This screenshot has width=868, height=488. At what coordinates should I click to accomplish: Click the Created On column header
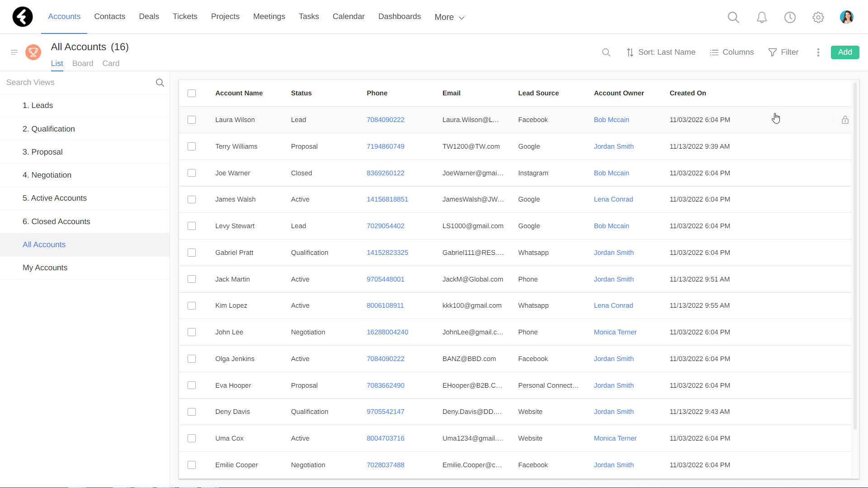point(688,93)
